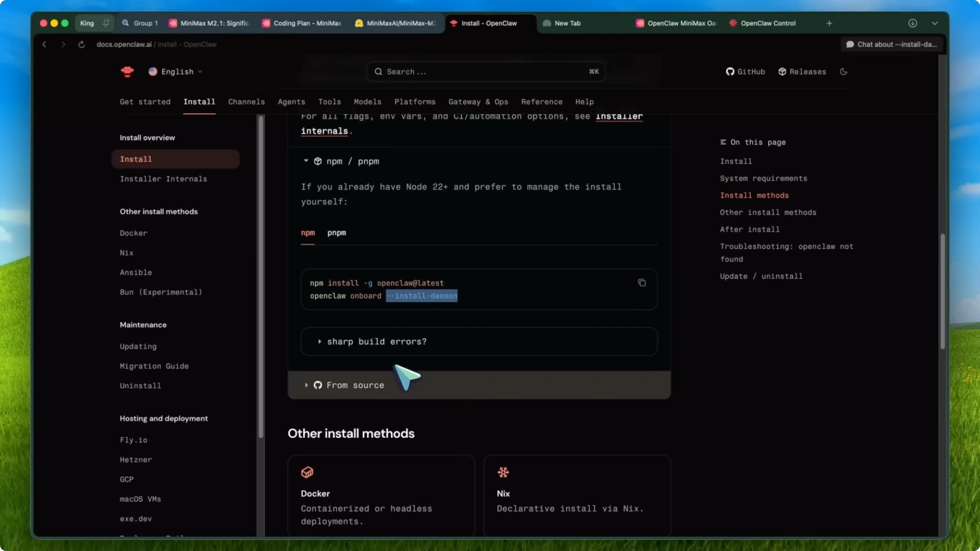Open the English language dropdown
This screenshot has height=551, width=980.
point(175,72)
